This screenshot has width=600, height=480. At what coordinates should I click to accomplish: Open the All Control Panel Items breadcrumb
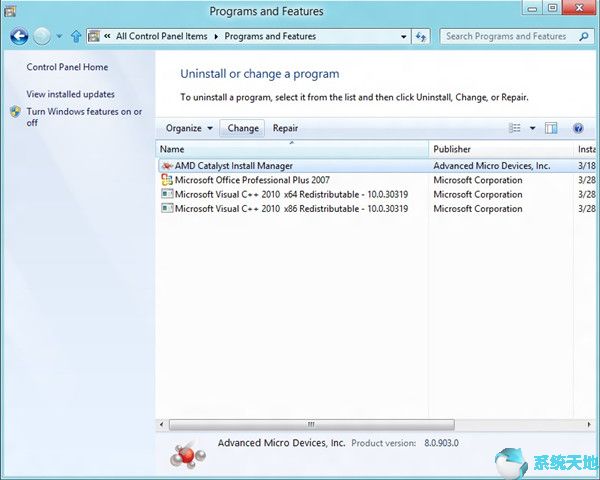[x=161, y=36]
